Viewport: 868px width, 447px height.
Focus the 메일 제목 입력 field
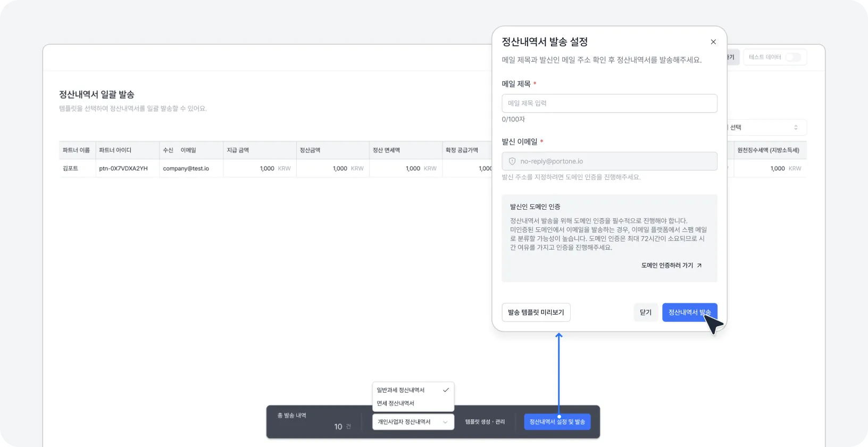point(609,103)
